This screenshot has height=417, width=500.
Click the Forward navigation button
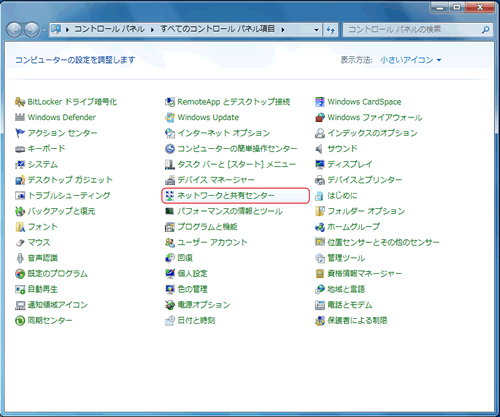(x=32, y=30)
